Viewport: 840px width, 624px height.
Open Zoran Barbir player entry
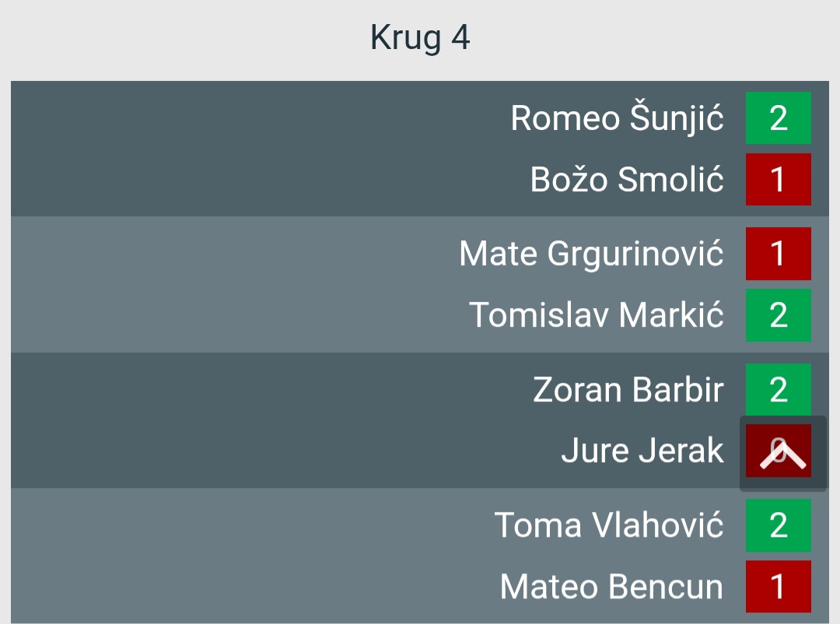(628, 390)
